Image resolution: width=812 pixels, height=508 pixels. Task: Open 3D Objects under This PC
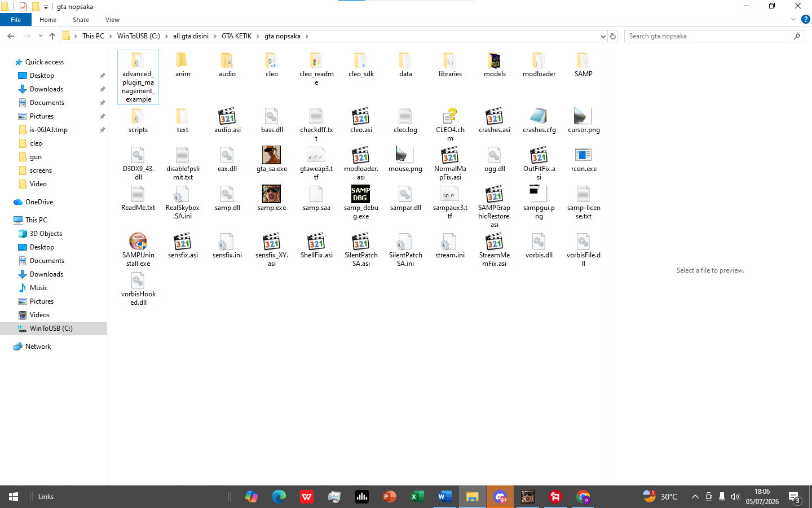(46, 234)
